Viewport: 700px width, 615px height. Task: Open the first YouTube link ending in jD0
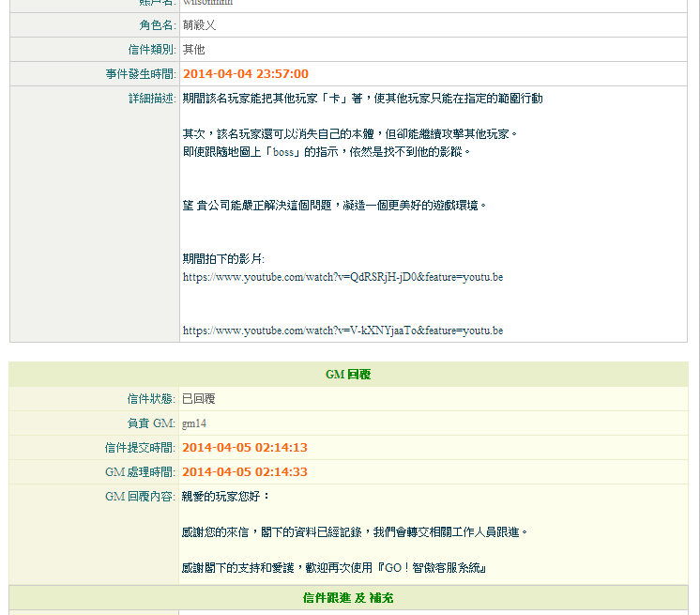(x=342, y=278)
